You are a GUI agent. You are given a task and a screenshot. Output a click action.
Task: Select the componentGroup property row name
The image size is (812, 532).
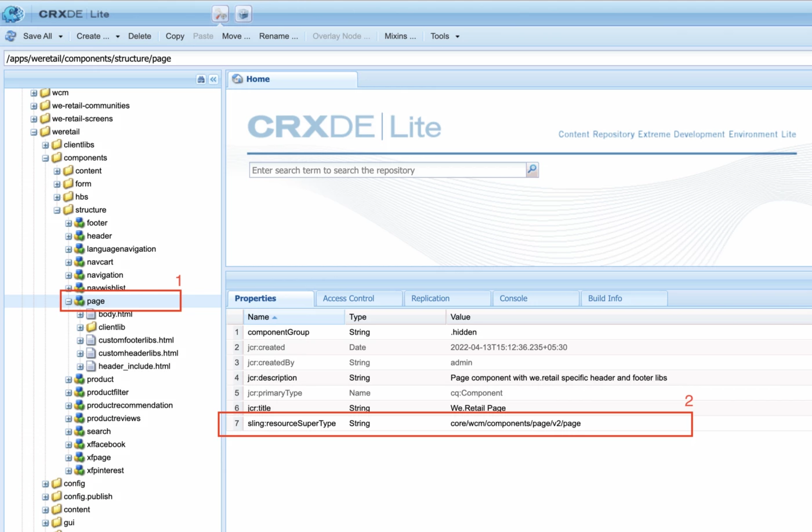[278, 332]
